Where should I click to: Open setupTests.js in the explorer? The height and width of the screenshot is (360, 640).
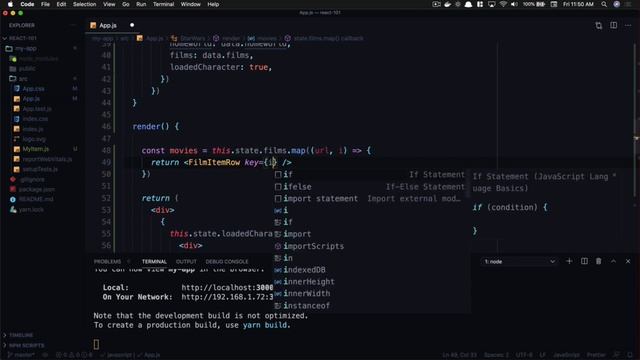tap(40, 169)
